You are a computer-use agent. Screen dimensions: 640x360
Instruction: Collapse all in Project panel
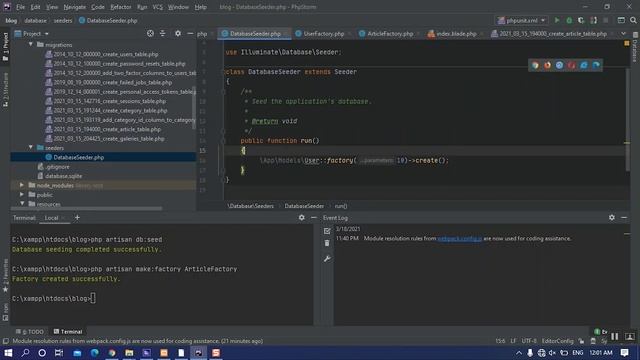(162, 33)
